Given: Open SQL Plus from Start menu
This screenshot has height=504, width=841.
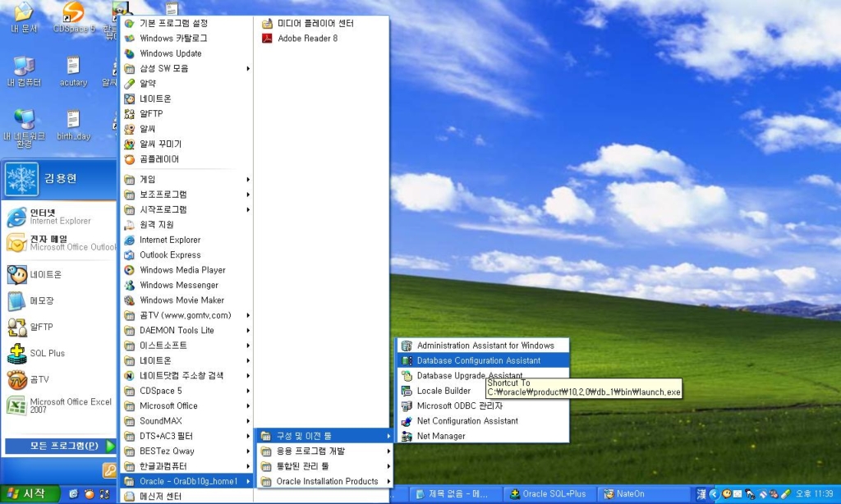Looking at the screenshot, I should (59, 353).
